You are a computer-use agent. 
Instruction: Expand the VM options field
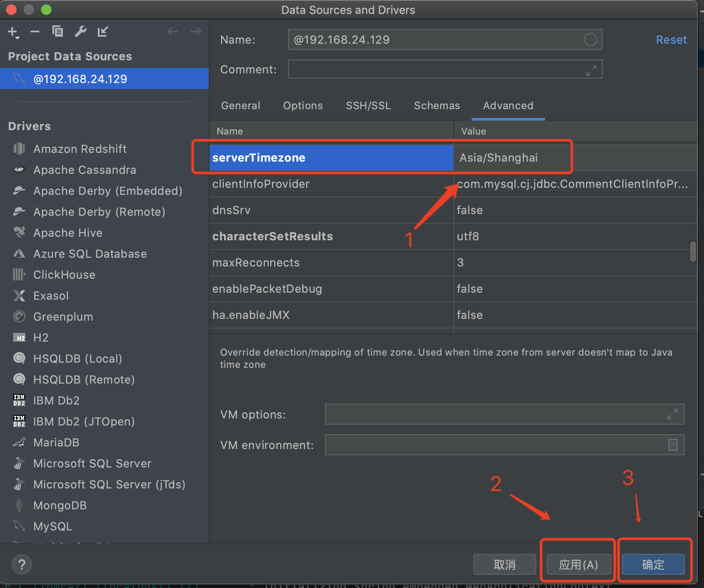673,414
